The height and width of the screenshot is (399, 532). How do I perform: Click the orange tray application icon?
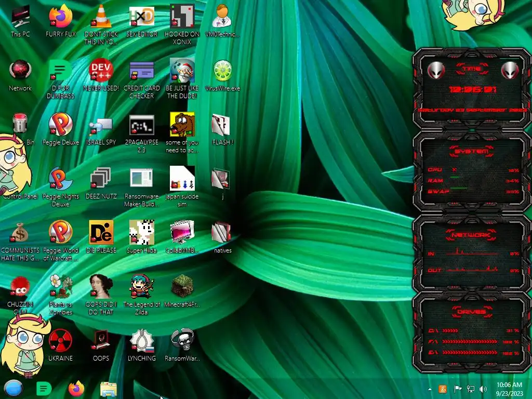click(443, 389)
